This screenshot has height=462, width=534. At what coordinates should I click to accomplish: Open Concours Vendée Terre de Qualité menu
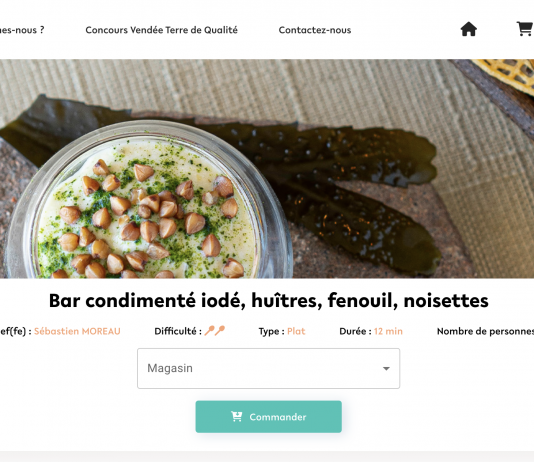(161, 30)
